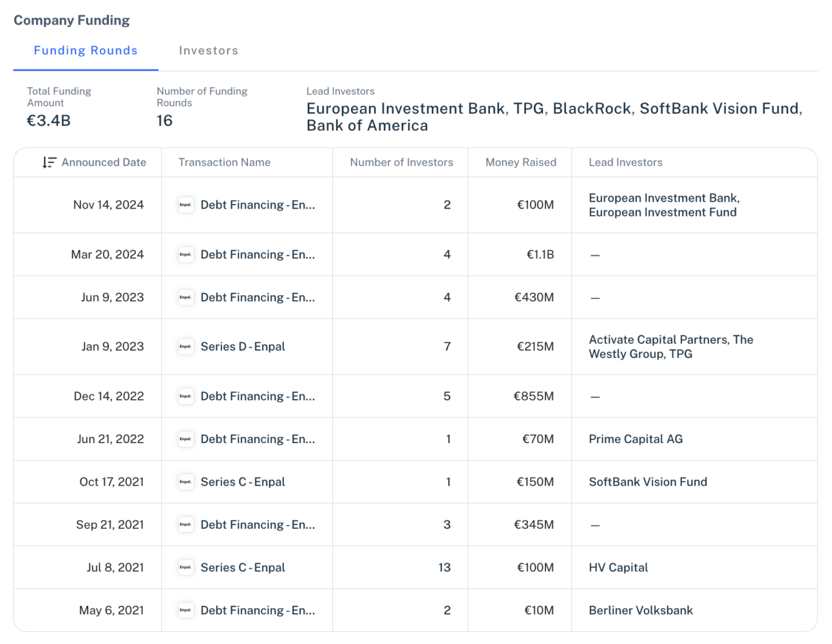Click Enpal logo in Dec 14, 2022 row

point(185,396)
